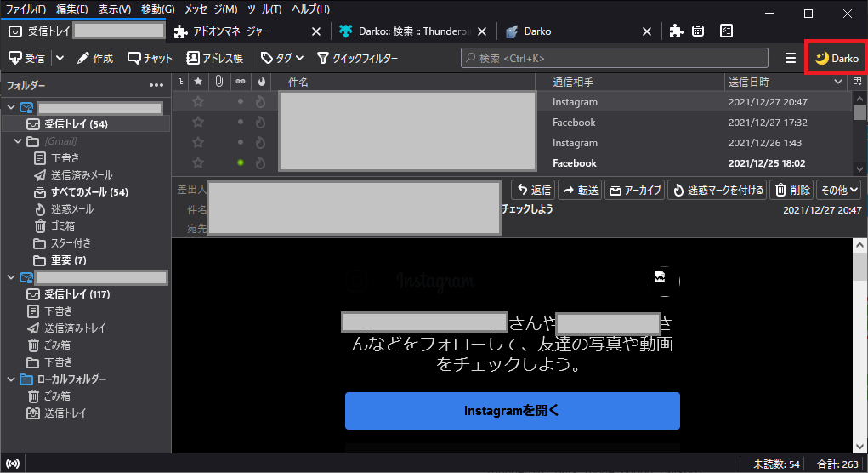Select 送信トレイ outbox in local folders
Screen dimensions: 868x473
coord(65,413)
